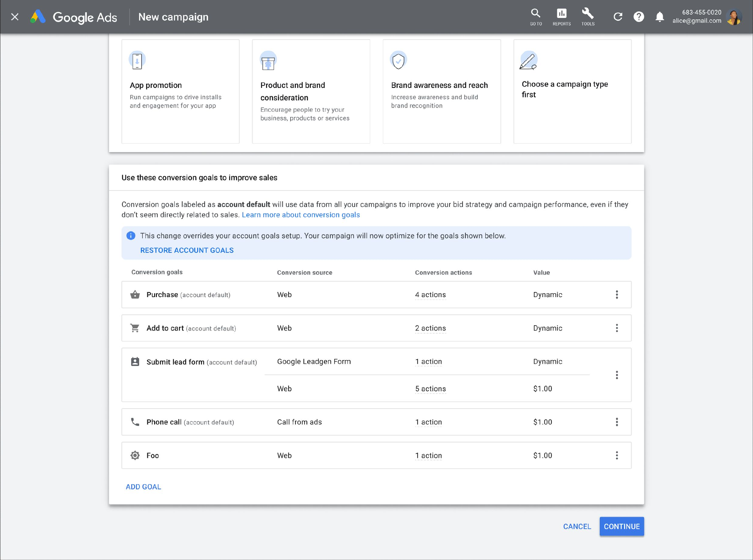Click the Phone call handset icon

(x=135, y=422)
